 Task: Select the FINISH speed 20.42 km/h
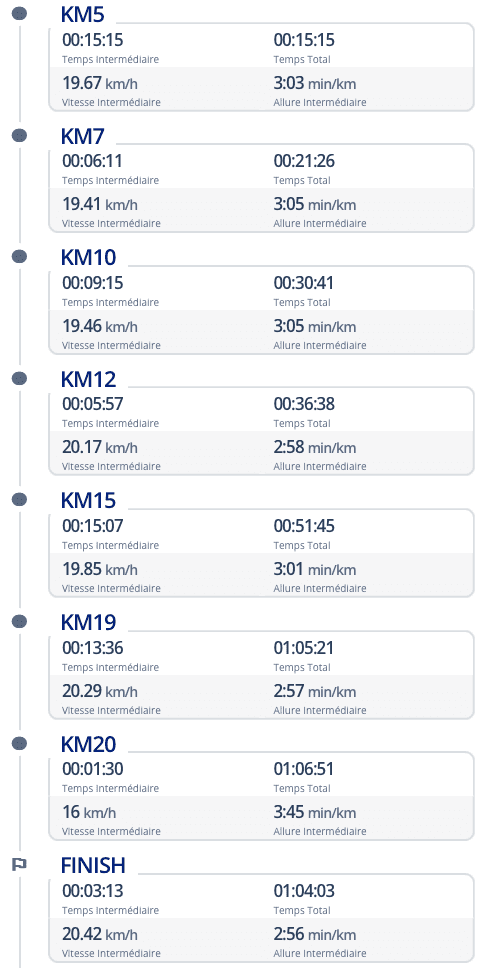pos(100,933)
